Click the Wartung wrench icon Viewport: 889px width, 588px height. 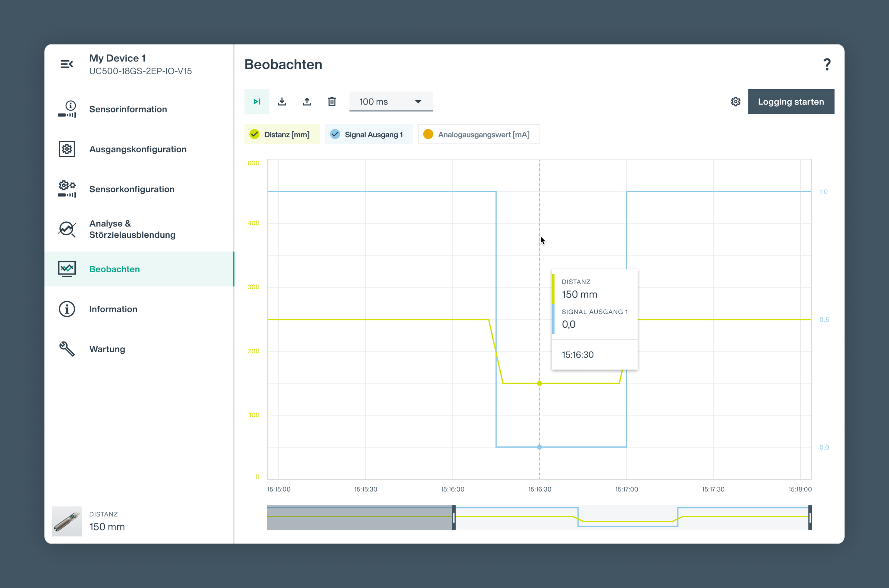(67, 349)
